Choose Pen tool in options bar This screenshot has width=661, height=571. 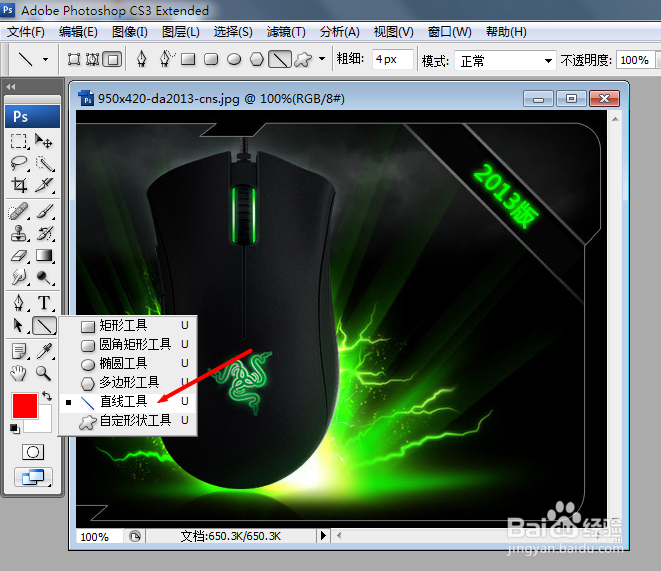coord(142,59)
